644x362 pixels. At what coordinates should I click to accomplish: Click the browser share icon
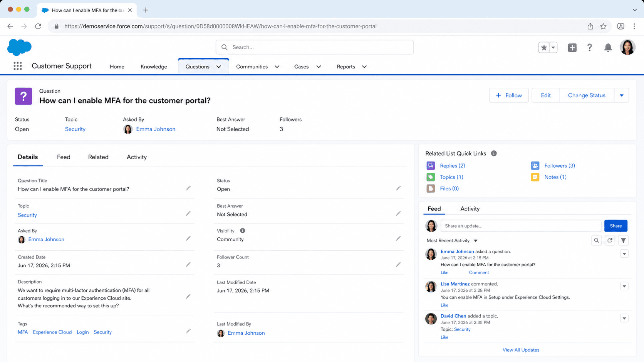click(x=590, y=26)
